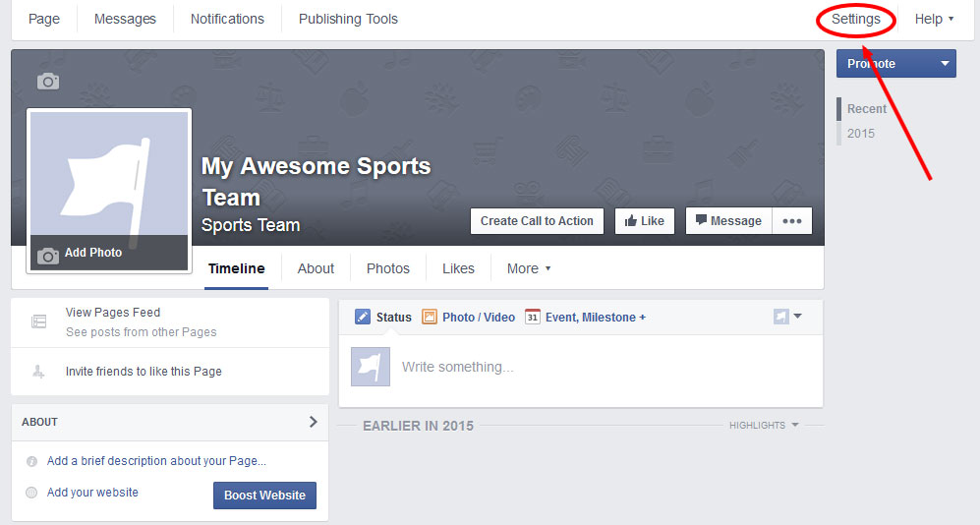This screenshot has width=980, height=525.
Task: Click the page flag avatar in composer
Action: pos(371,367)
